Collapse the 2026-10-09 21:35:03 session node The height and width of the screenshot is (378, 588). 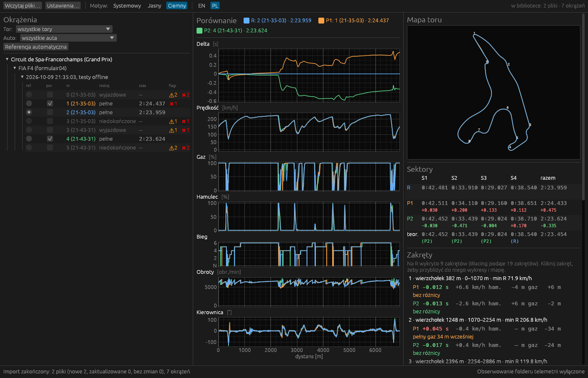click(22, 77)
